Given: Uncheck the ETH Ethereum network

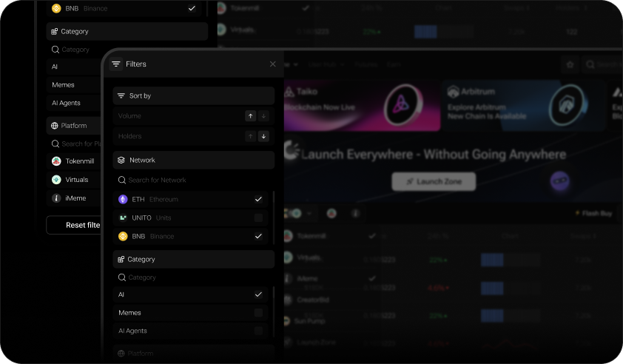Looking at the screenshot, I should (258, 200).
